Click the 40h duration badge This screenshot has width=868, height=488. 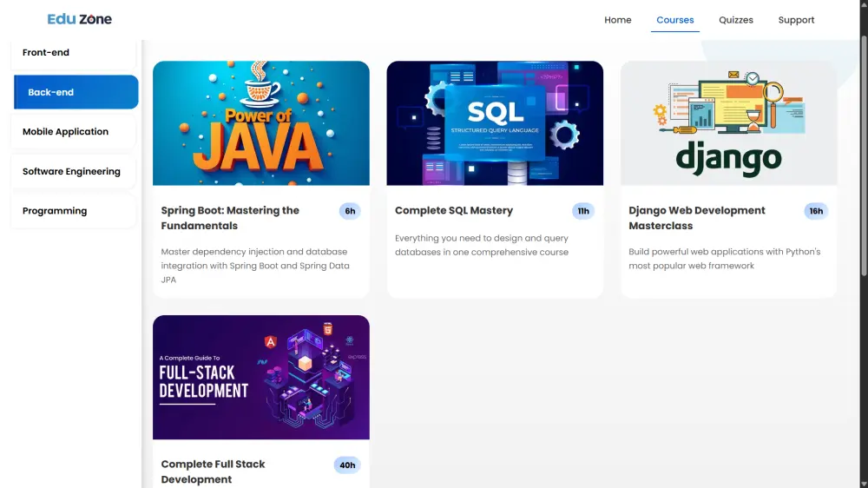coord(347,465)
